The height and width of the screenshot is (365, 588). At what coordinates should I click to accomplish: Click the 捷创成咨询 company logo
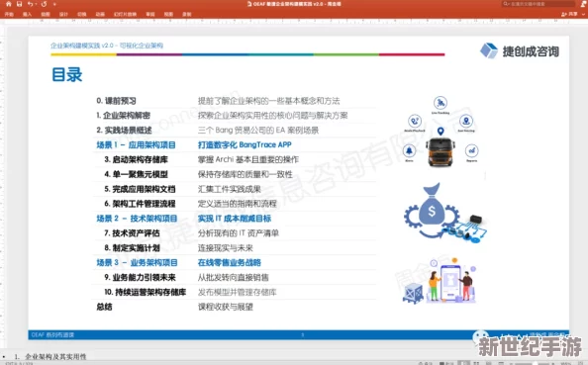pos(520,51)
